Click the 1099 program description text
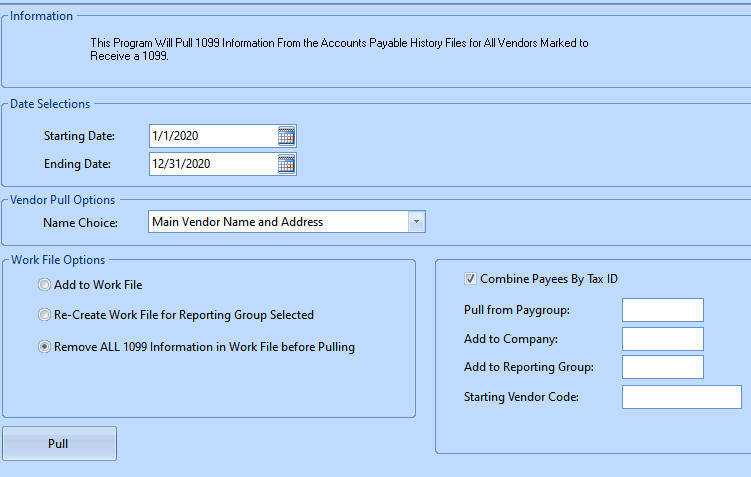 click(339, 50)
